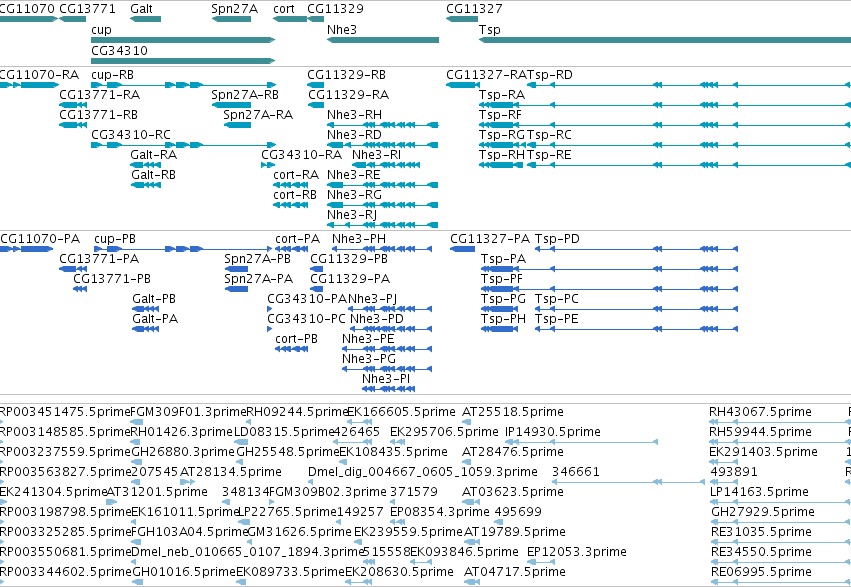The image size is (851, 587).
Task: Click the CG11327 gene label
Action: (474, 9)
